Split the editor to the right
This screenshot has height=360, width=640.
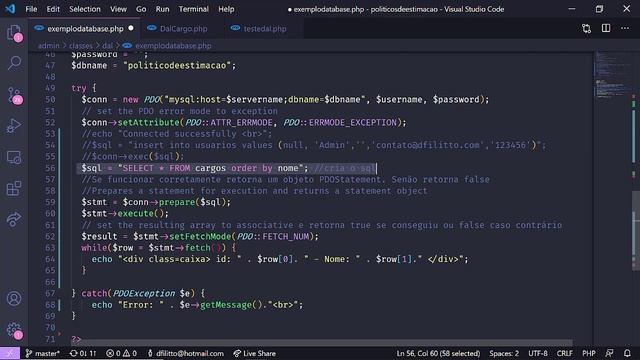click(x=606, y=28)
